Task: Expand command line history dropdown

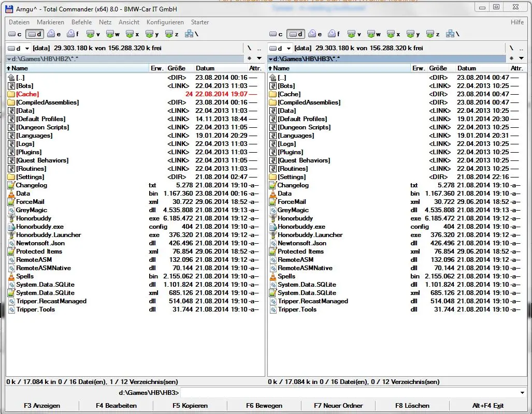Action: pyautogui.click(x=522, y=393)
